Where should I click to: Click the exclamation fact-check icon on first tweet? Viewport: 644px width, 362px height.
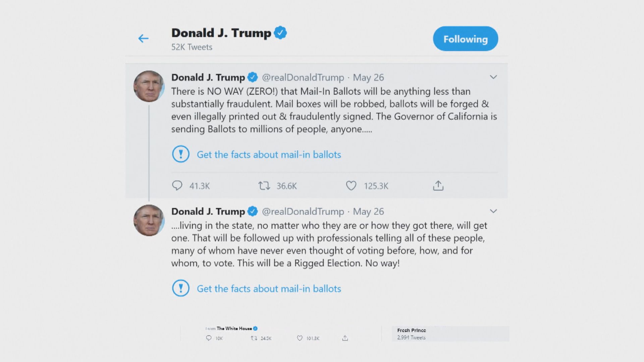(x=180, y=155)
